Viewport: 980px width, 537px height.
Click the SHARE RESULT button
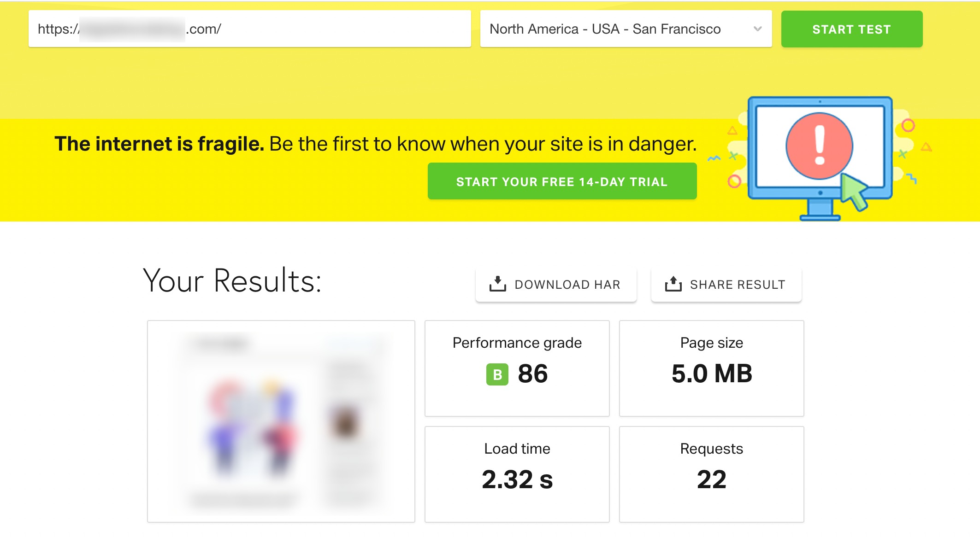click(726, 284)
